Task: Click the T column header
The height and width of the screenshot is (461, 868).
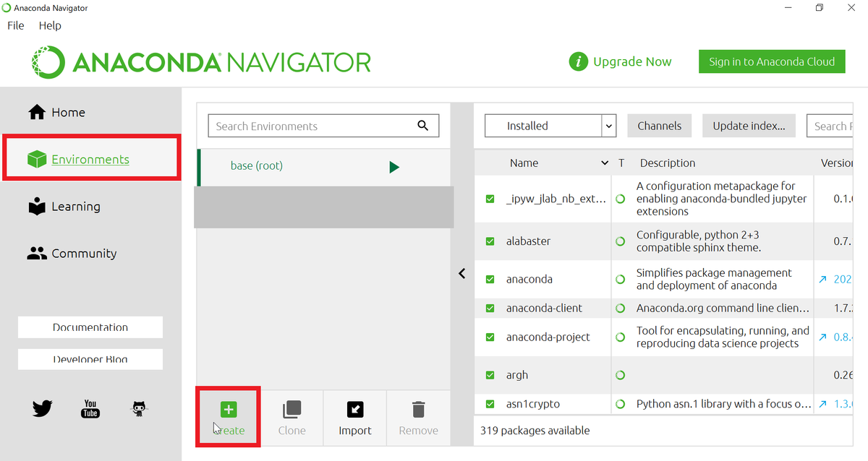Action: pos(621,163)
